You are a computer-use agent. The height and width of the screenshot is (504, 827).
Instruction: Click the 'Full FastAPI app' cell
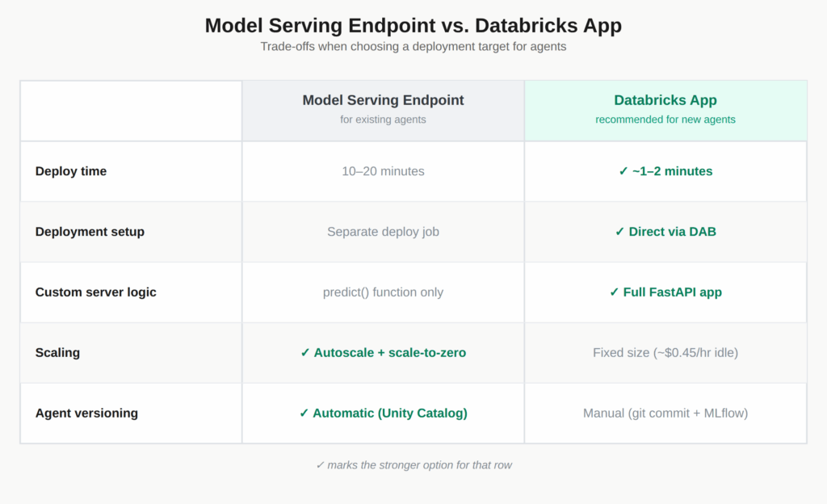click(x=665, y=292)
